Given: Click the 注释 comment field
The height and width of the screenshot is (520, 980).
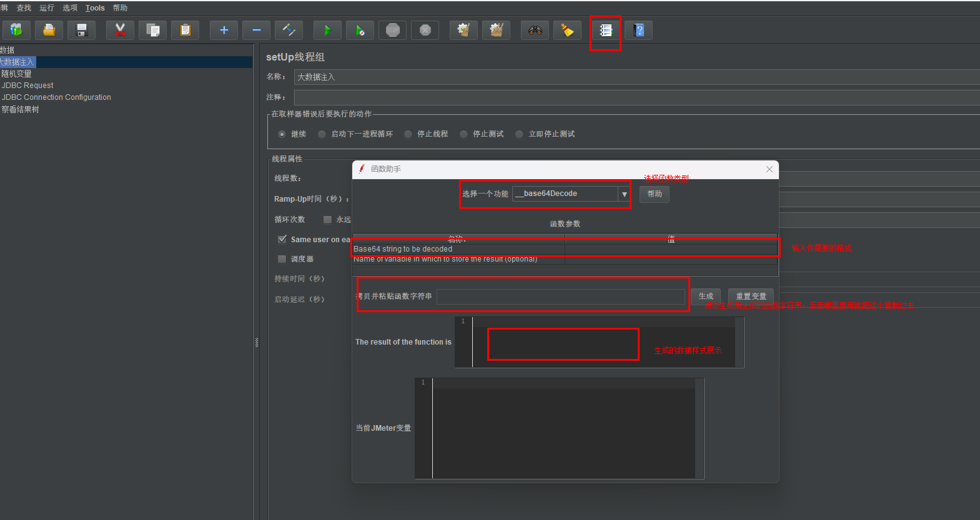Looking at the screenshot, I should (x=637, y=97).
